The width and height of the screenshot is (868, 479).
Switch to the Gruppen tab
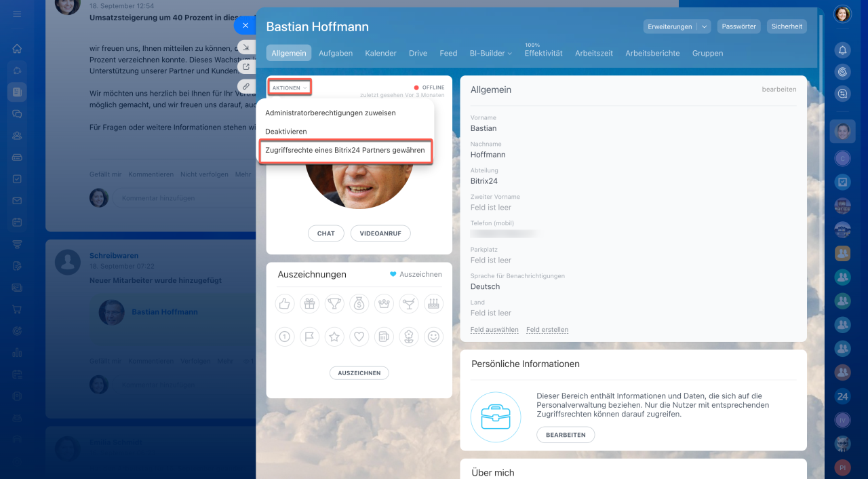click(x=707, y=53)
